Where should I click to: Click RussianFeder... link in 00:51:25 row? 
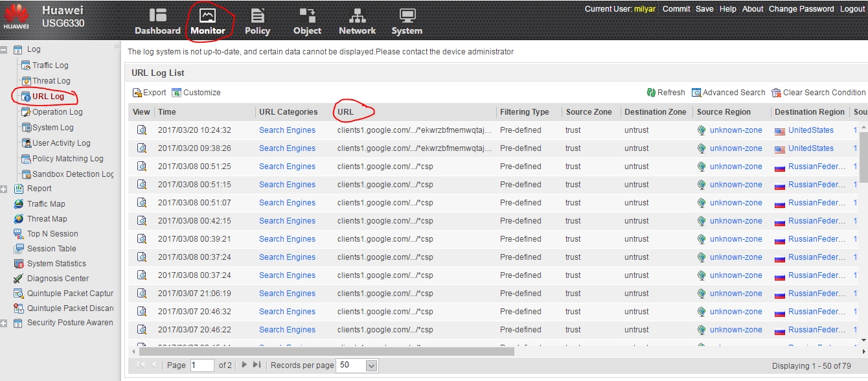pyautogui.click(x=817, y=167)
